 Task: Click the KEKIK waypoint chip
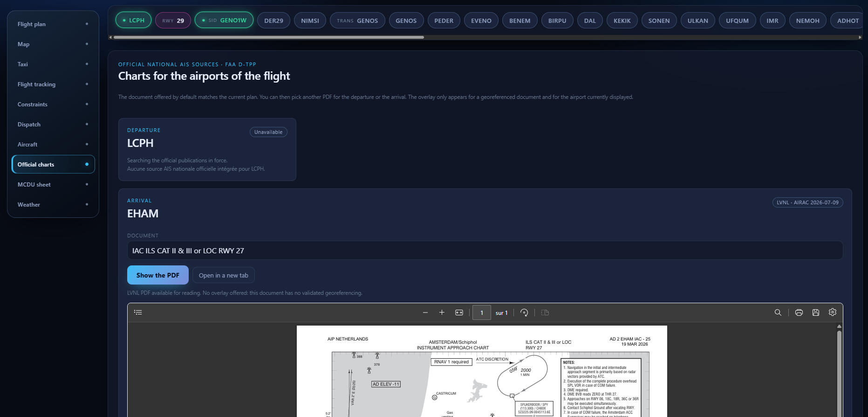pos(622,21)
